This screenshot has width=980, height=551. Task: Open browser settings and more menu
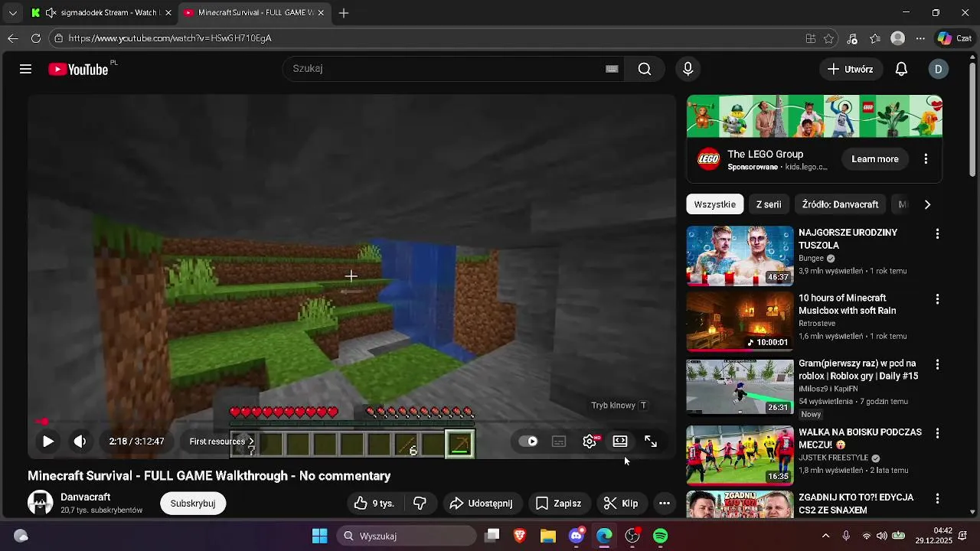pyautogui.click(x=920, y=38)
